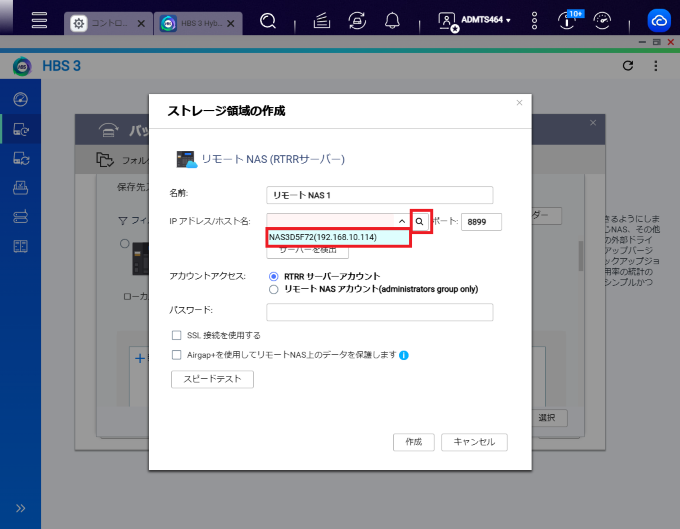Open Services icon in HBS sidebar

pos(20,188)
